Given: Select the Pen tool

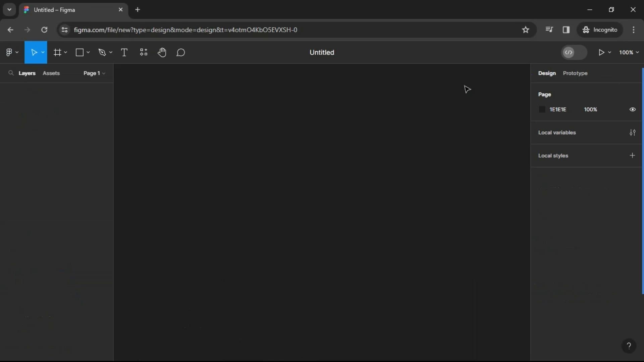Looking at the screenshot, I should 102,53.
